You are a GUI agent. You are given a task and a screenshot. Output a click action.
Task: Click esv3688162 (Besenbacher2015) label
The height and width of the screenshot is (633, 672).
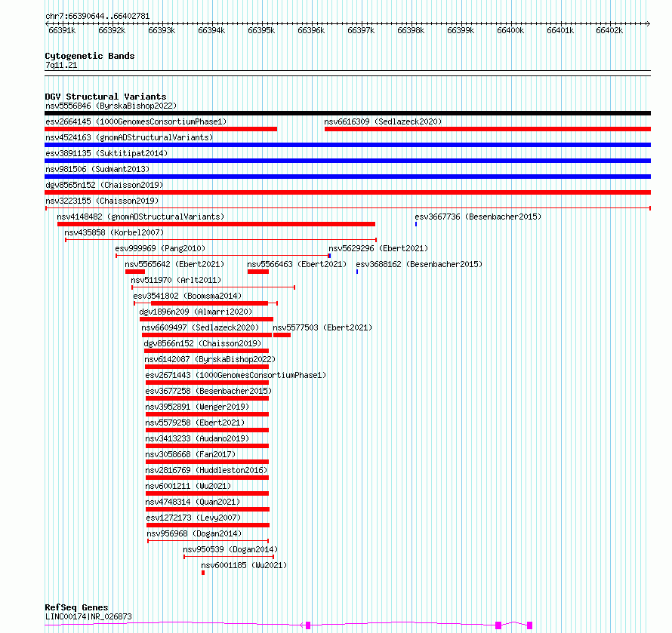[x=419, y=264]
